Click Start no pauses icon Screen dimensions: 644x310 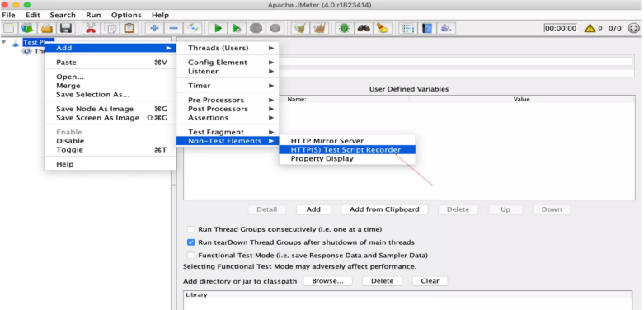[x=237, y=28]
